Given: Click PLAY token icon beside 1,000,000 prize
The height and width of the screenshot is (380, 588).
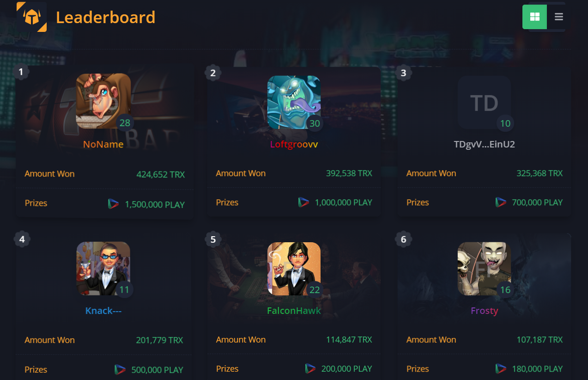Looking at the screenshot, I should point(303,202).
